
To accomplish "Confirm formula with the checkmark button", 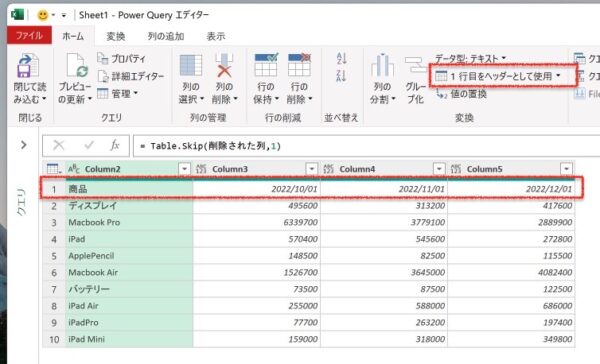I will click(89, 145).
